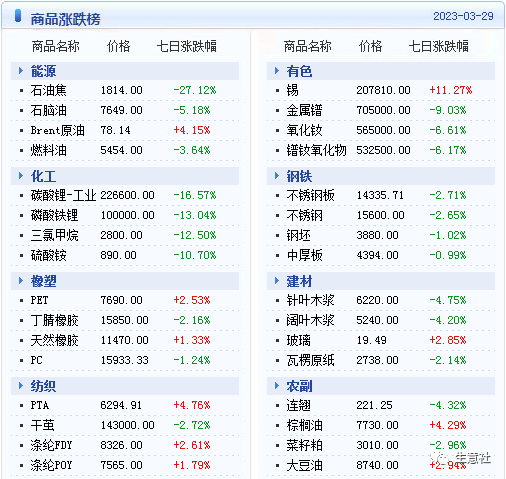Open the 橡塑 category heading

click(x=43, y=281)
